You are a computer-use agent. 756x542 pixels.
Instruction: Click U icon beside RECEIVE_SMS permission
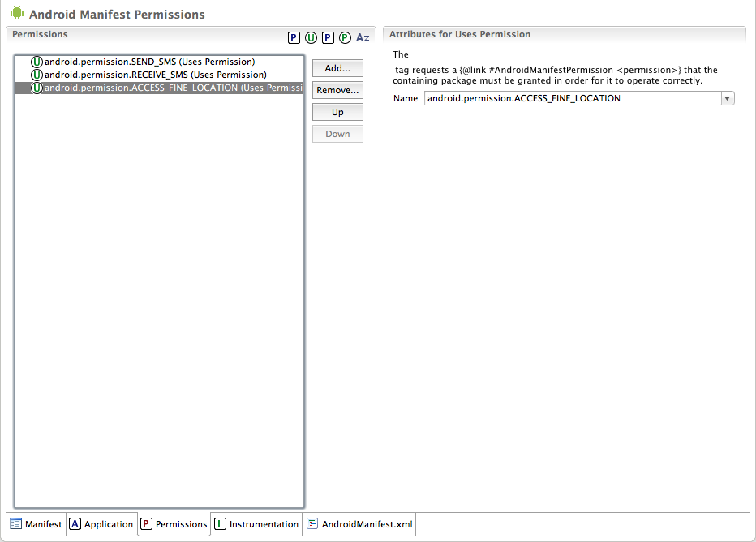tap(37, 75)
